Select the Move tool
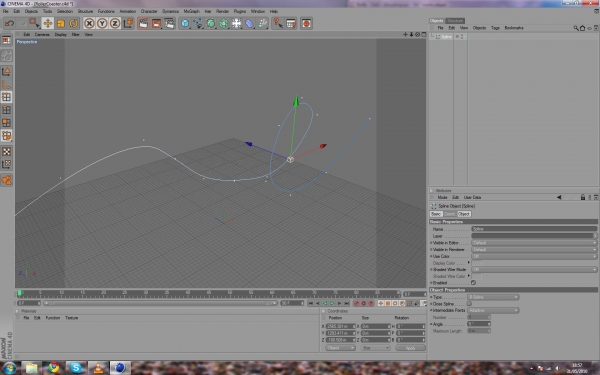The image size is (600, 375). [x=47, y=23]
